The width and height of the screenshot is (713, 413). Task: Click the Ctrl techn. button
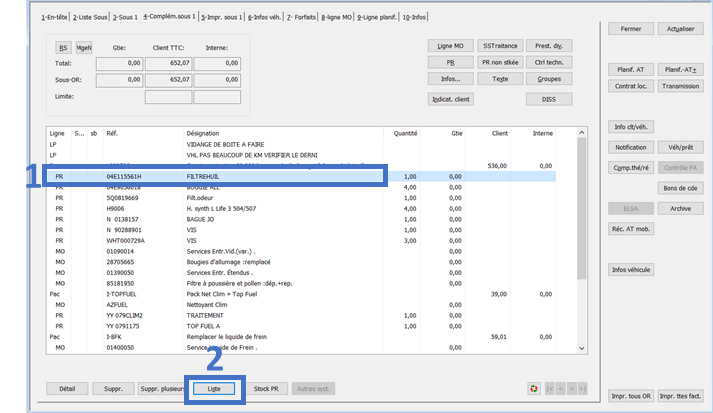point(549,62)
